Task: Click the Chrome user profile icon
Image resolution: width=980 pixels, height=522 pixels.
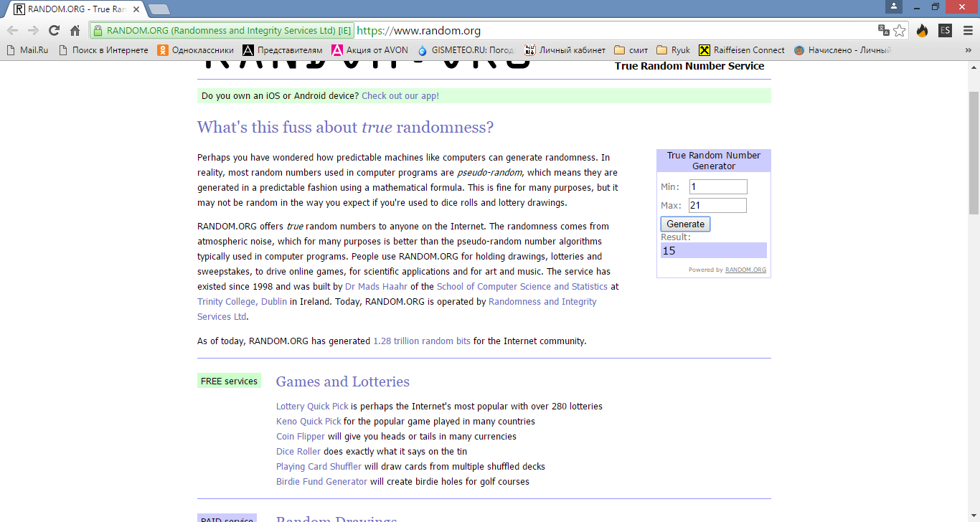Action: pyautogui.click(x=893, y=6)
